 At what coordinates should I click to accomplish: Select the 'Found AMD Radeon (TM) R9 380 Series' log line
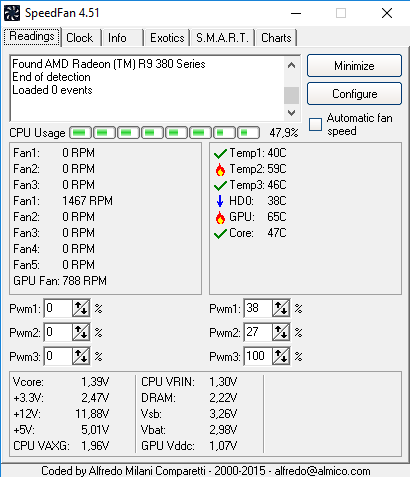point(109,64)
